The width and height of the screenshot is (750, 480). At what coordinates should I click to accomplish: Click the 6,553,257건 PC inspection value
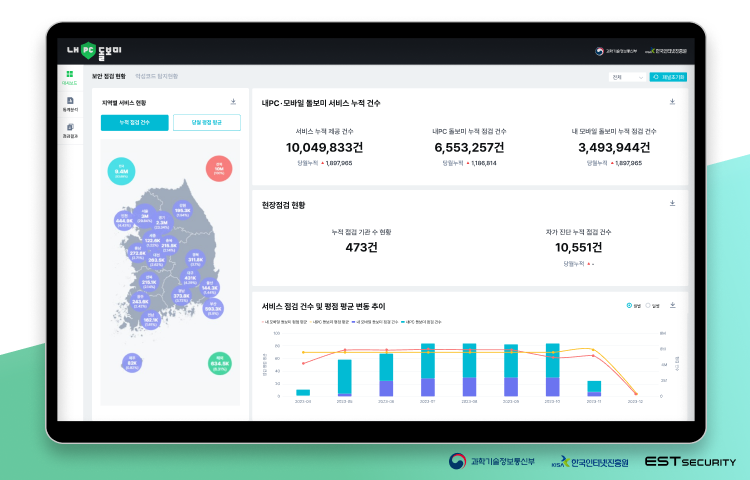(x=469, y=147)
